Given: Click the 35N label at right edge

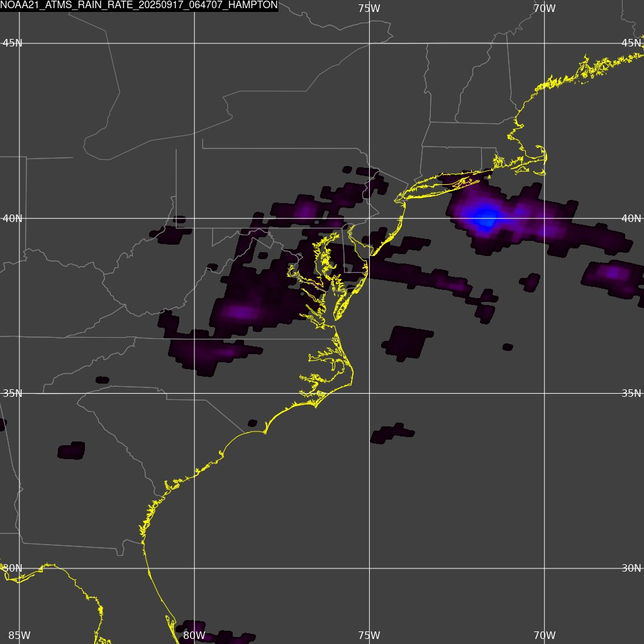Looking at the screenshot, I should point(631,394).
